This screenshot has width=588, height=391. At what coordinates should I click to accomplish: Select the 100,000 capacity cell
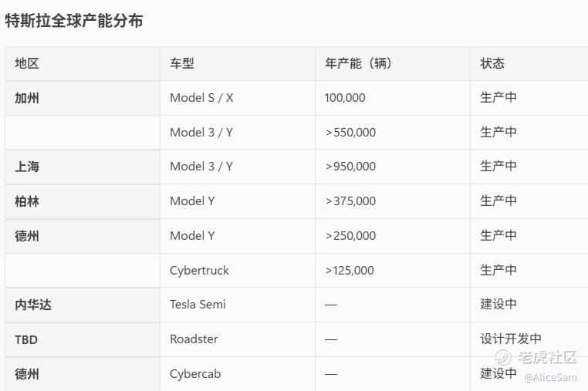click(345, 98)
